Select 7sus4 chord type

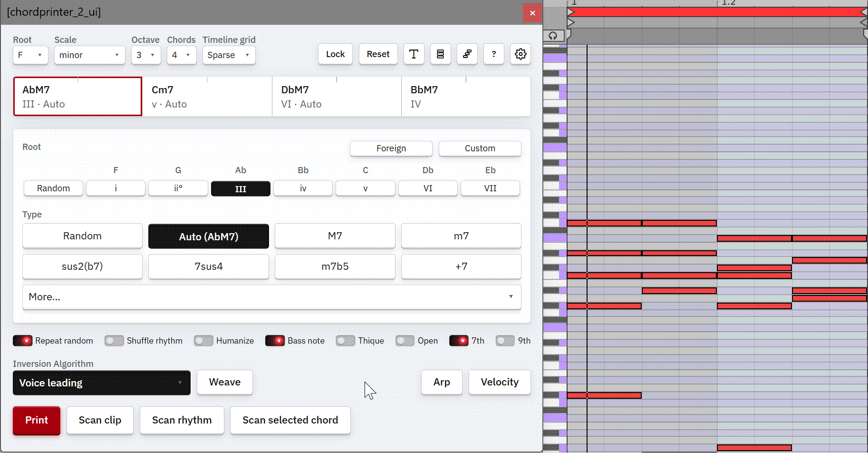209,266
